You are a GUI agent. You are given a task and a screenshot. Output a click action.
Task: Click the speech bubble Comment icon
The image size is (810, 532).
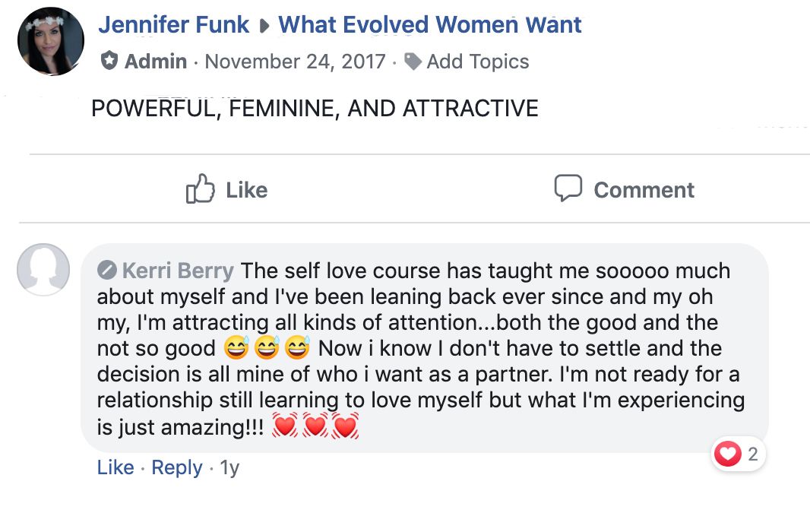[568, 188]
